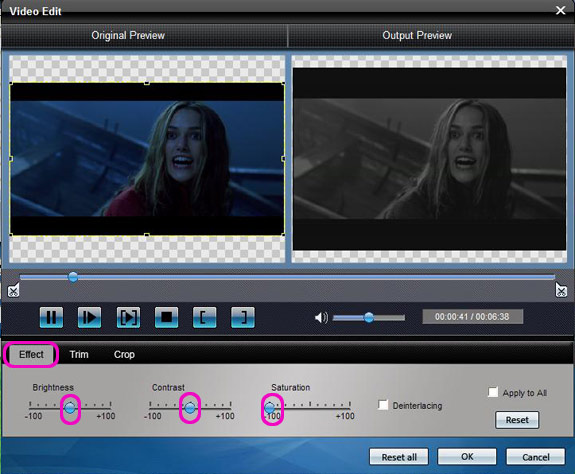Click the right scissors trim marker
The height and width of the screenshot is (474, 575).
(x=561, y=290)
